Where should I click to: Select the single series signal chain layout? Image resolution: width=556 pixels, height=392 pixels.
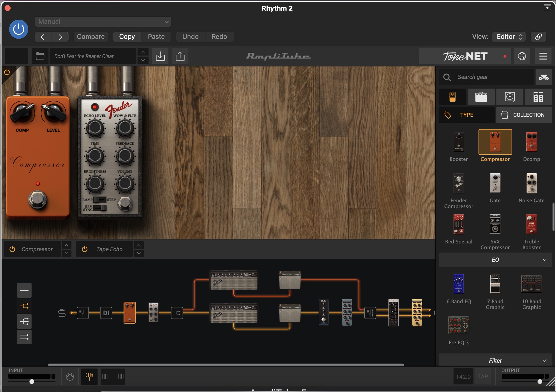click(x=24, y=291)
